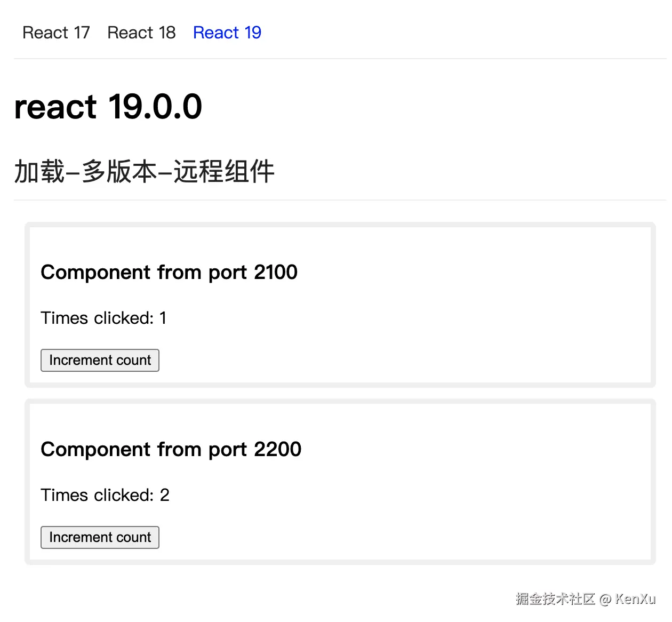Viewport: 672px width, 622px height.
Task: Select the active React 19 tab
Action: coord(227,33)
